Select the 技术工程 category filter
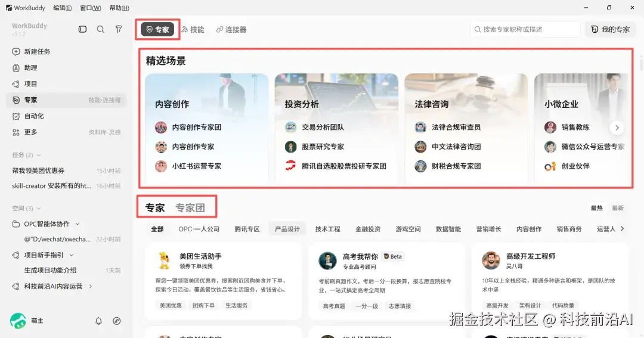Viewport: 644px width, 338px height. 327,229
